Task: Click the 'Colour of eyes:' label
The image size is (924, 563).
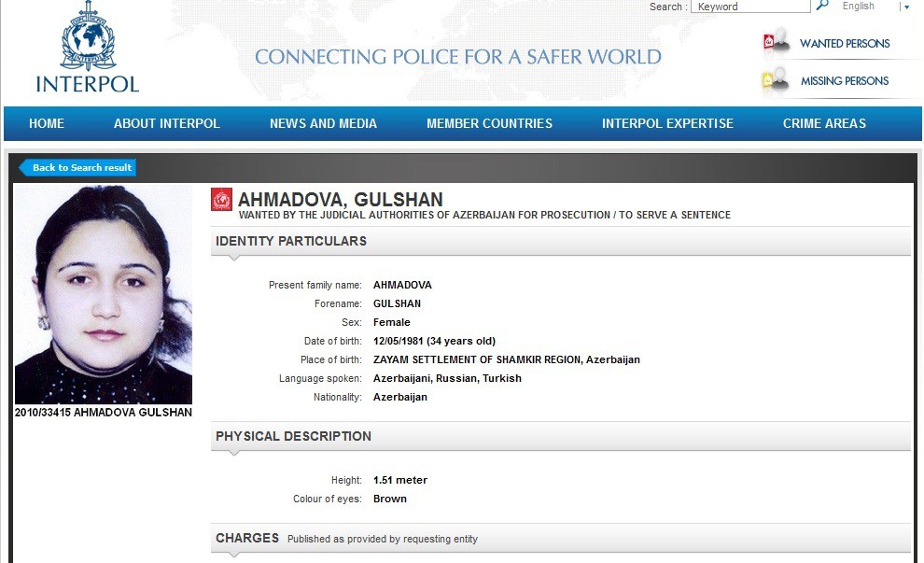Action: point(328,499)
